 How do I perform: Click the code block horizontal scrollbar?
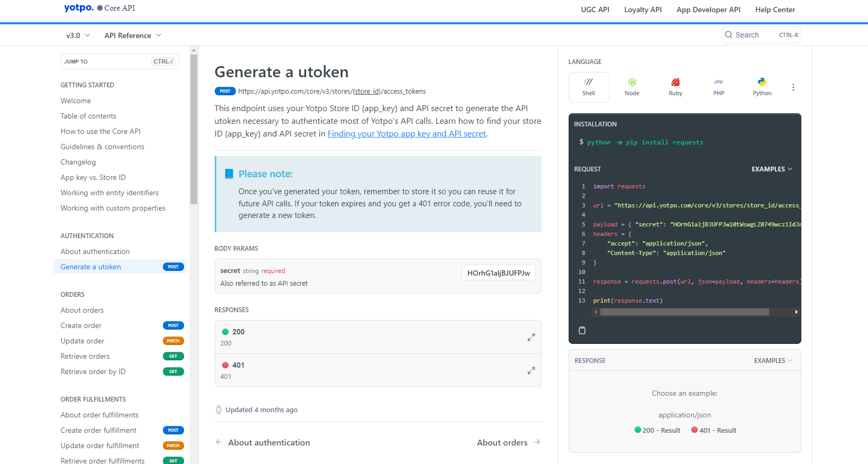coord(684,312)
